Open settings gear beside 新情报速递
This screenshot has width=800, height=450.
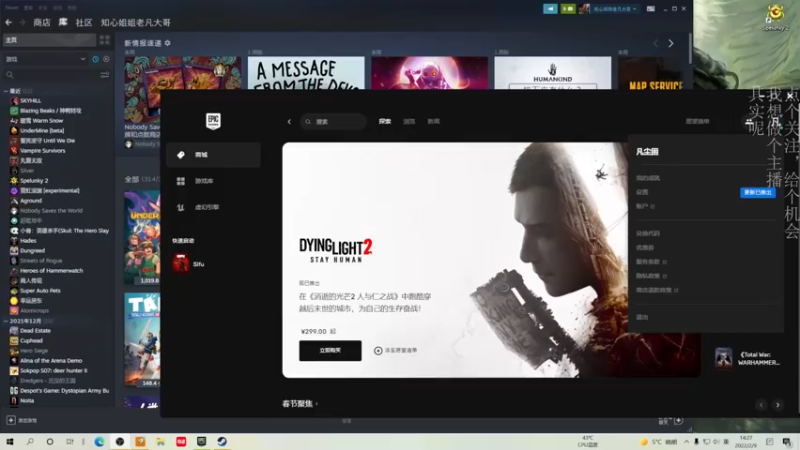point(167,43)
